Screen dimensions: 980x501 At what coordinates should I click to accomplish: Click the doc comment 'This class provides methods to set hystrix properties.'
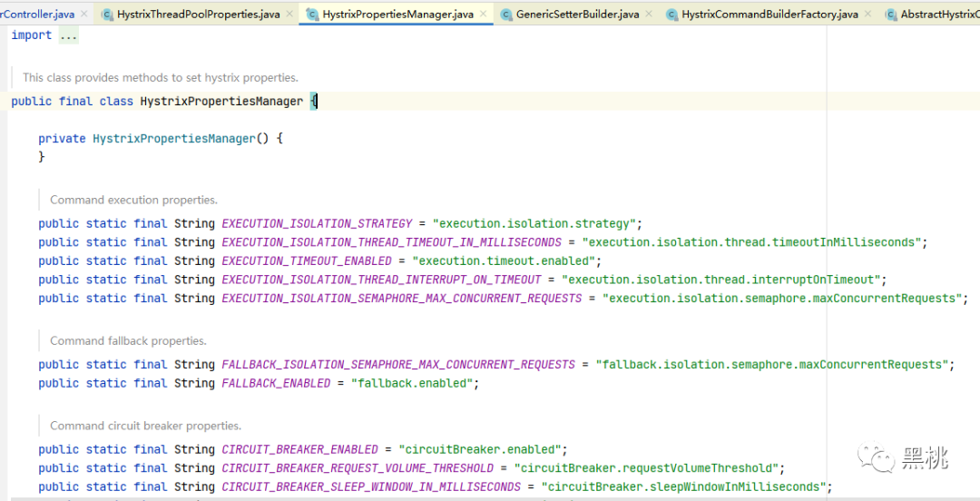tap(161, 77)
